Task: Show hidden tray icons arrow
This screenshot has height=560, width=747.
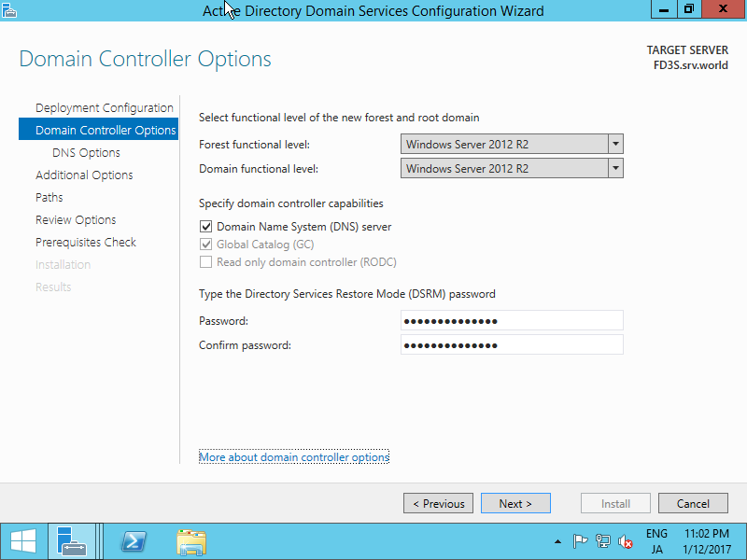Action: point(557,541)
